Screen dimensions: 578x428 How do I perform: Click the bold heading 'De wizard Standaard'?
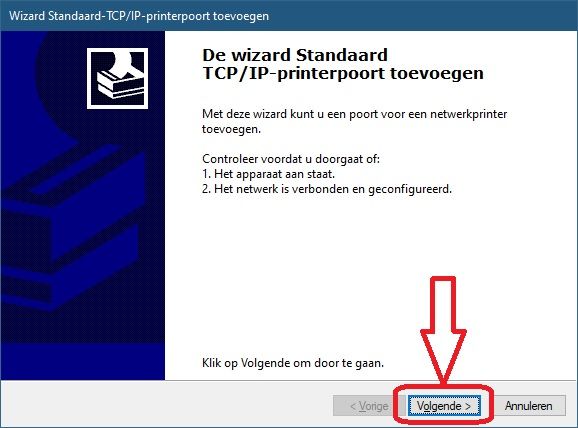coord(295,55)
